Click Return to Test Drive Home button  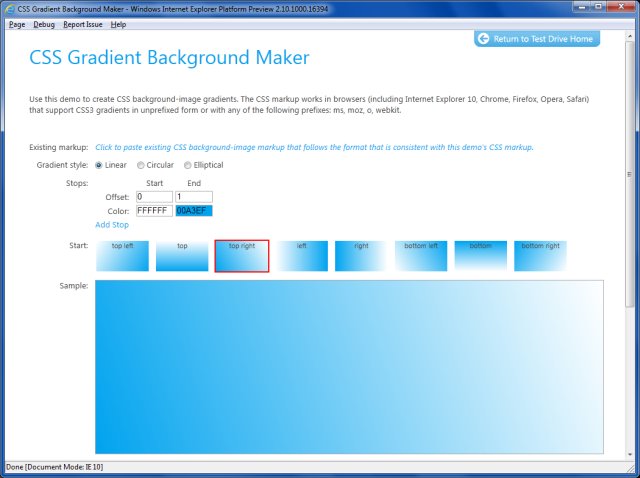pos(537,39)
